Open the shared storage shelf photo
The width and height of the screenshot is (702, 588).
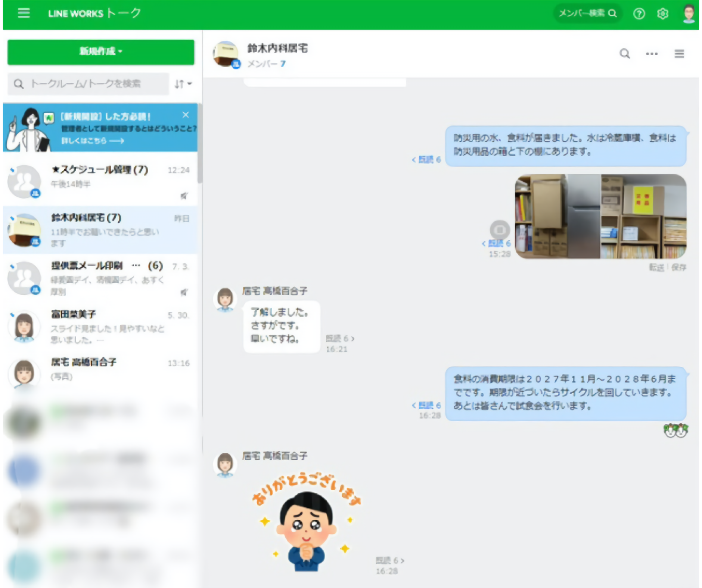coord(600,216)
